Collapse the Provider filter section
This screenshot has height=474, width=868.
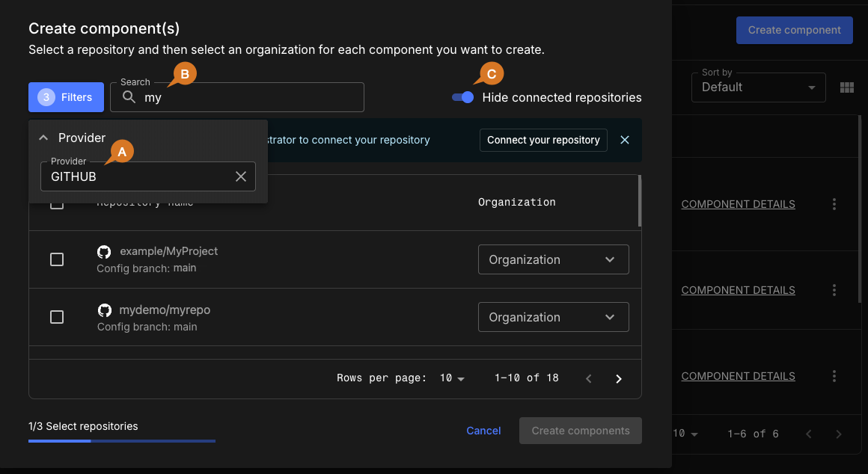point(43,138)
